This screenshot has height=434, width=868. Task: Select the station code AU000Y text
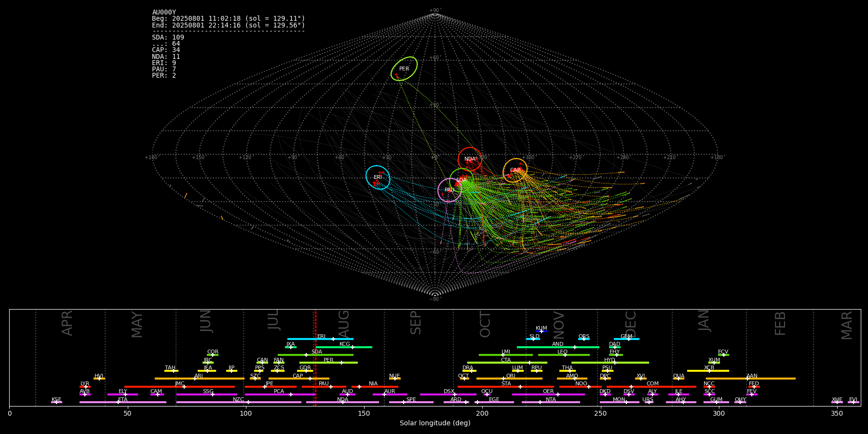[164, 13]
